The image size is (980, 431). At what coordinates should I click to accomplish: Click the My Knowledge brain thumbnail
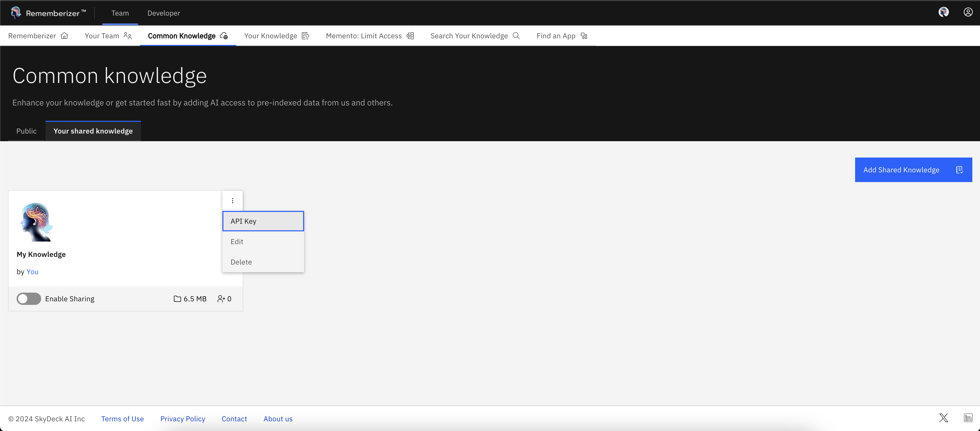(x=37, y=222)
